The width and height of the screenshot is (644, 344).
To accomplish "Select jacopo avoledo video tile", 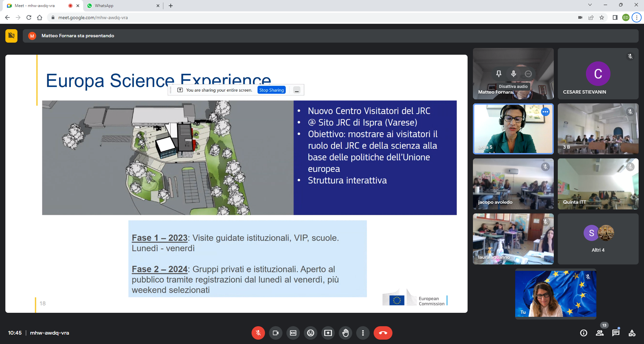I will click(x=513, y=184).
